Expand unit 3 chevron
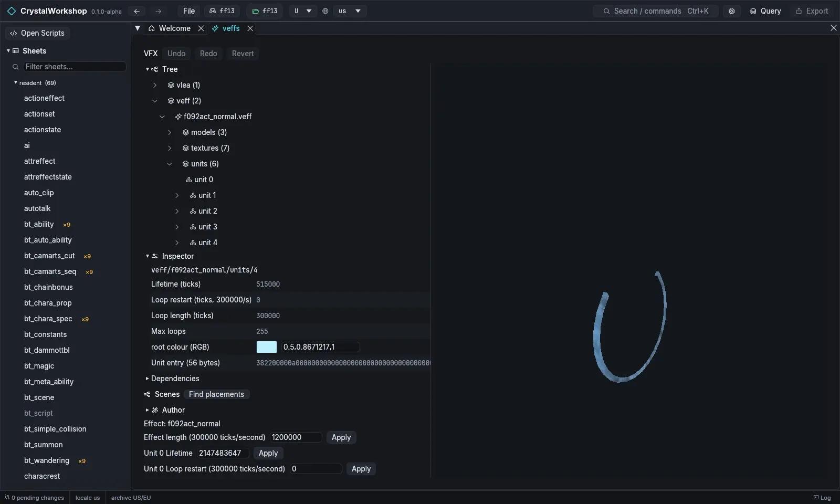840x504 pixels. 177,227
